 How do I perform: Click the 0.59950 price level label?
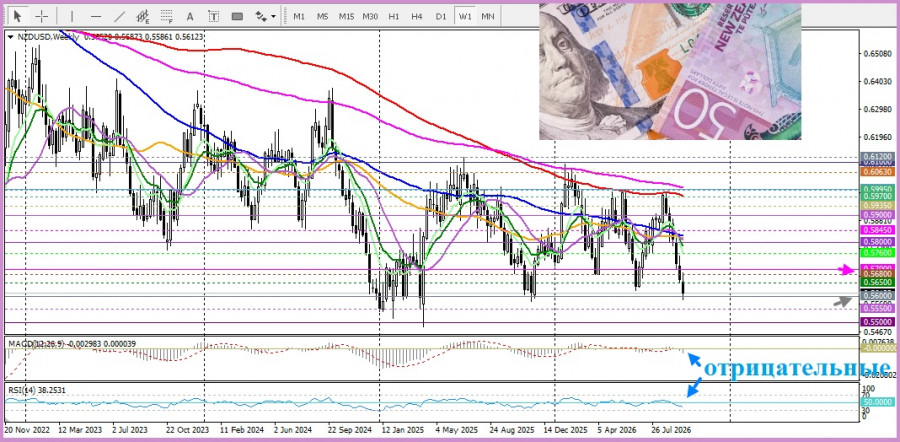[x=878, y=188]
